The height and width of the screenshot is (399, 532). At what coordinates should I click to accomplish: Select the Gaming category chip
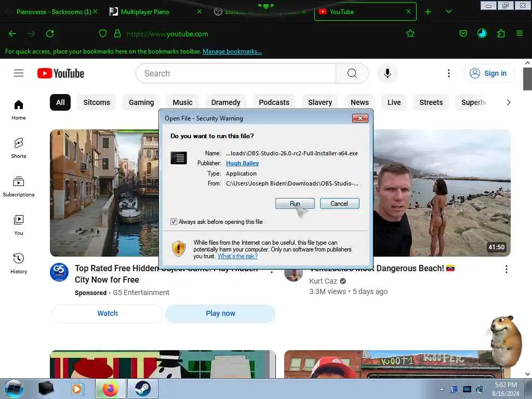coord(141,102)
